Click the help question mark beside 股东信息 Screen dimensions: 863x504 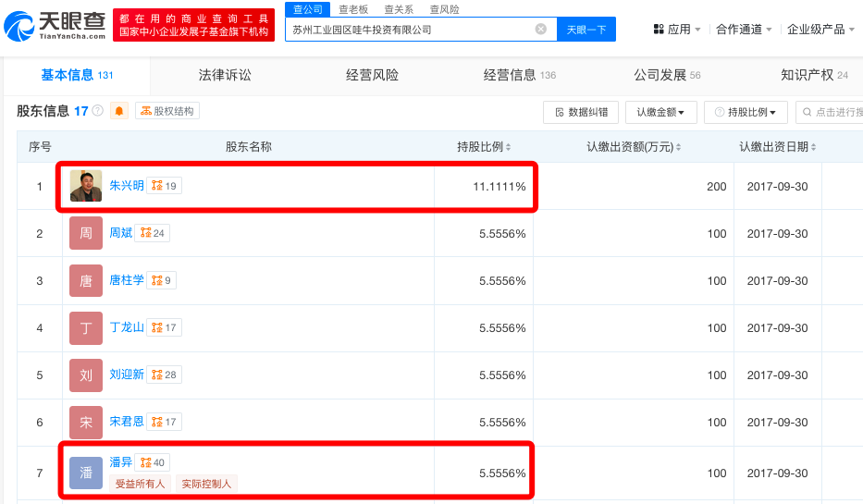98,111
